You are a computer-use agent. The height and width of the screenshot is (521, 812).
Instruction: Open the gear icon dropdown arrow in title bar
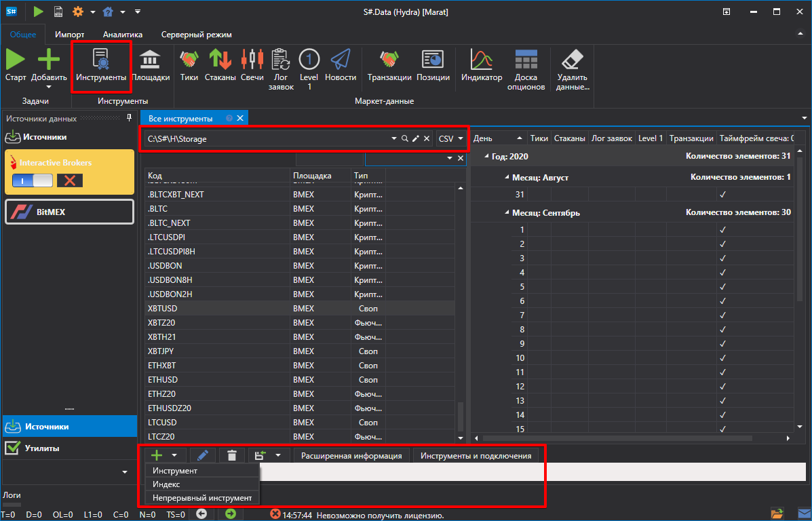(x=93, y=12)
